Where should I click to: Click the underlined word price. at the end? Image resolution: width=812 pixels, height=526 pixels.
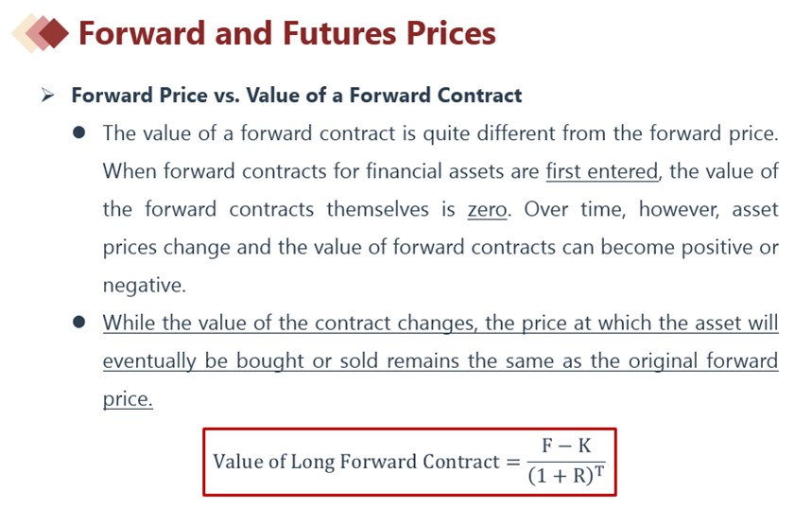128,399
